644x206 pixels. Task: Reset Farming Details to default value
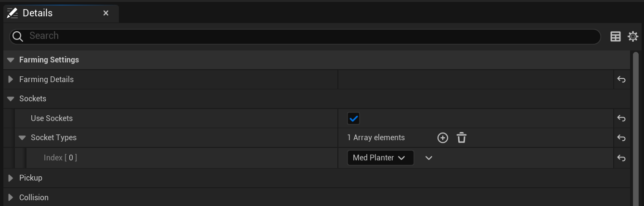click(x=621, y=80)
